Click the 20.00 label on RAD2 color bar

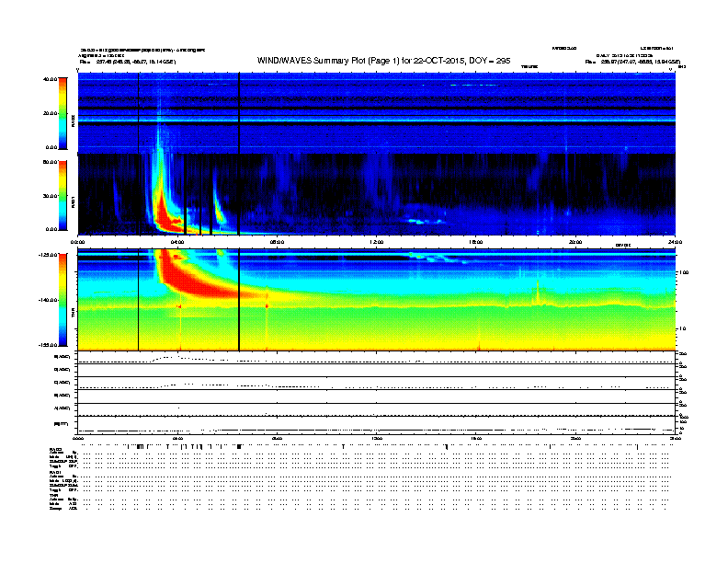pyautogui.click(x=50, y=113)
